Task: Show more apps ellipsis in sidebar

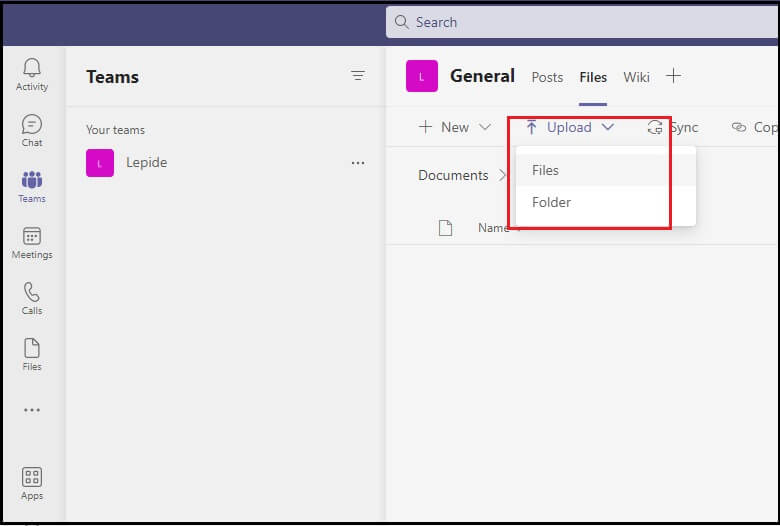Action: pos(32,410)
